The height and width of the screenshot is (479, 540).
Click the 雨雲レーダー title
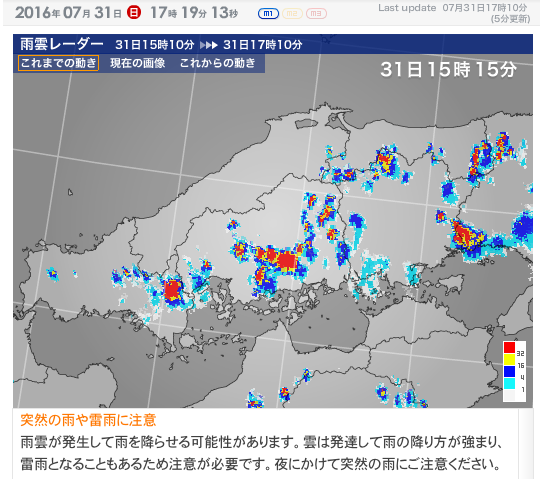[62, 44]
